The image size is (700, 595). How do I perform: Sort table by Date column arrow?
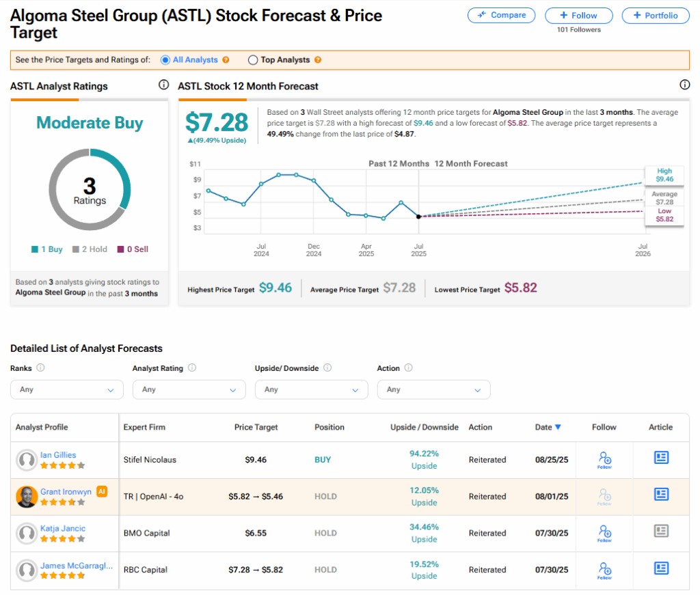click(558, 427)
